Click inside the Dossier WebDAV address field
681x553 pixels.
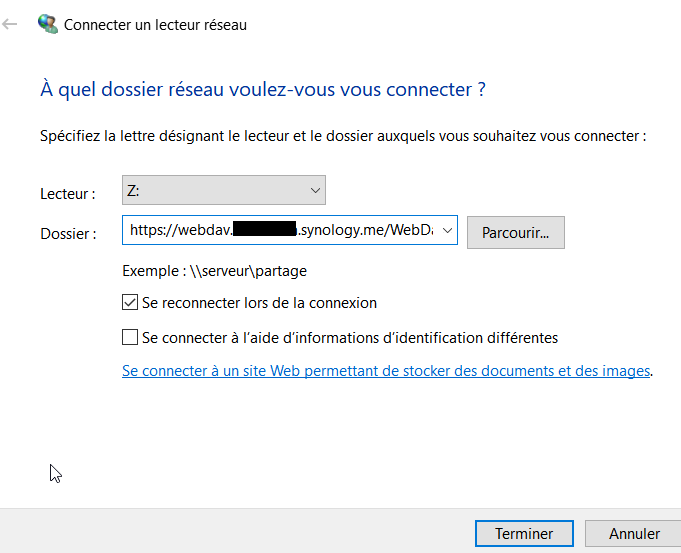(280, 231)
